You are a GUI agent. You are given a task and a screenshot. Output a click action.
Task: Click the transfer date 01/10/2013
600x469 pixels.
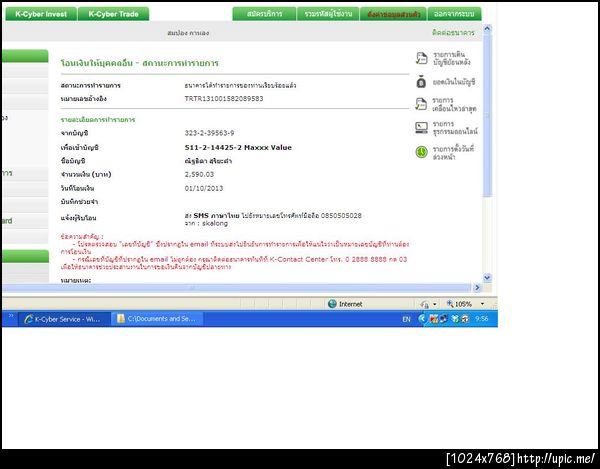click(204, 188)
